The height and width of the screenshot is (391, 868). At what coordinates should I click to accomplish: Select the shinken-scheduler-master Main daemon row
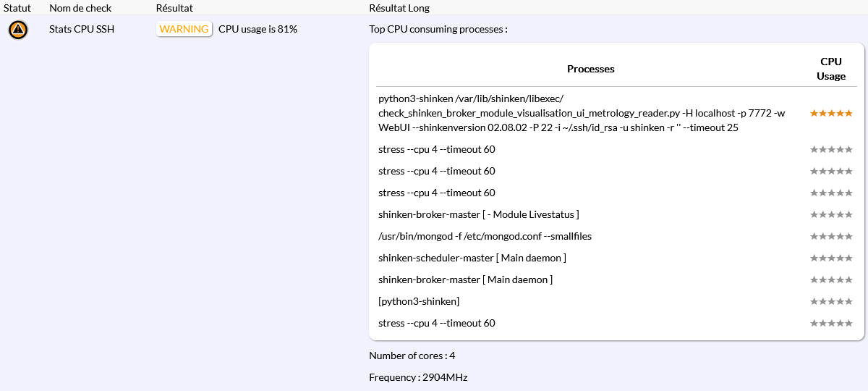pos(472,258)
